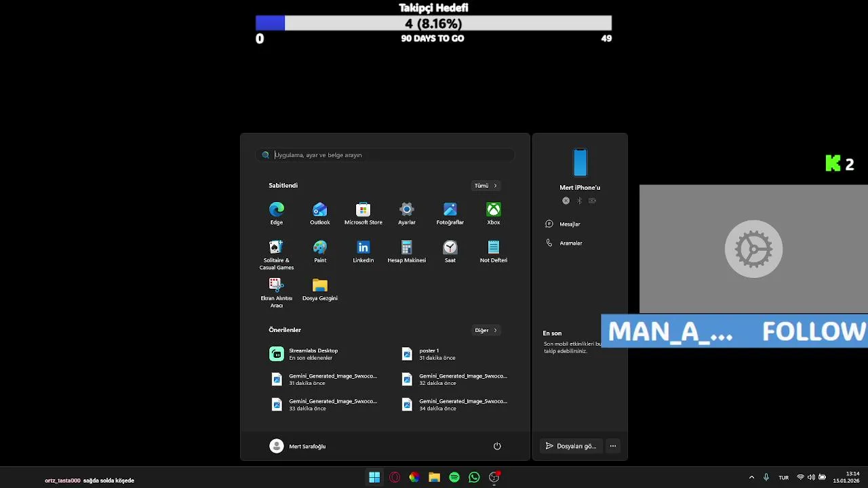Click the phone Bluetooth status icon
The image size is (868, 488).
[x=579, y=201]
